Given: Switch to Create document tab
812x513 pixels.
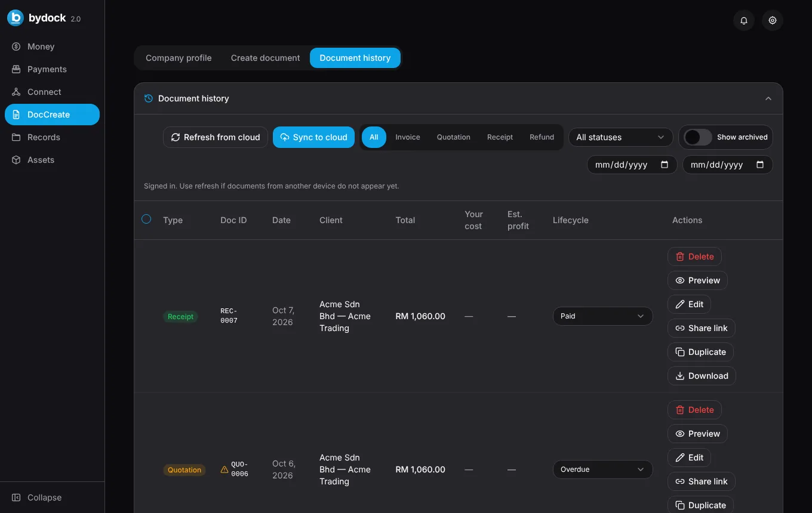Looking at the screenshot, I should [266, 58].
